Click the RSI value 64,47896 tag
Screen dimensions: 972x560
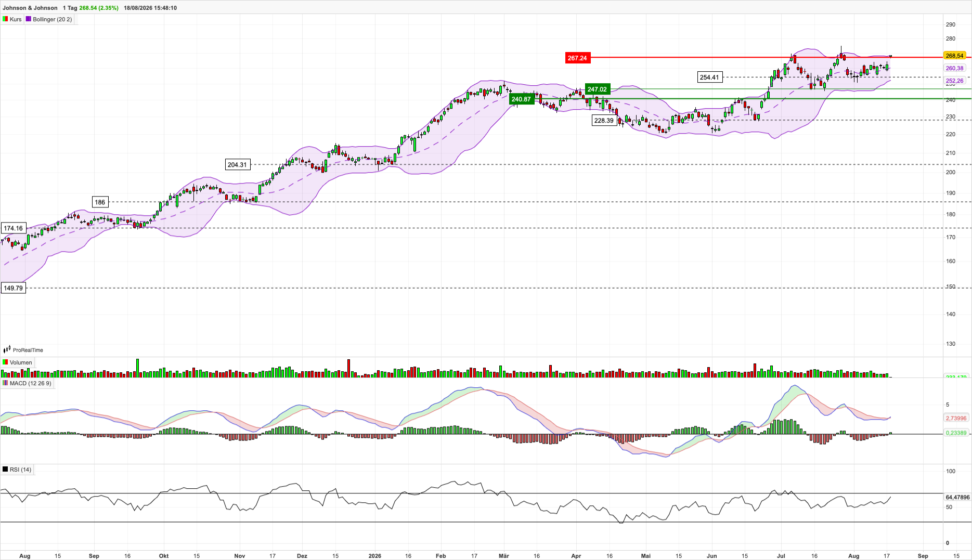957,498
